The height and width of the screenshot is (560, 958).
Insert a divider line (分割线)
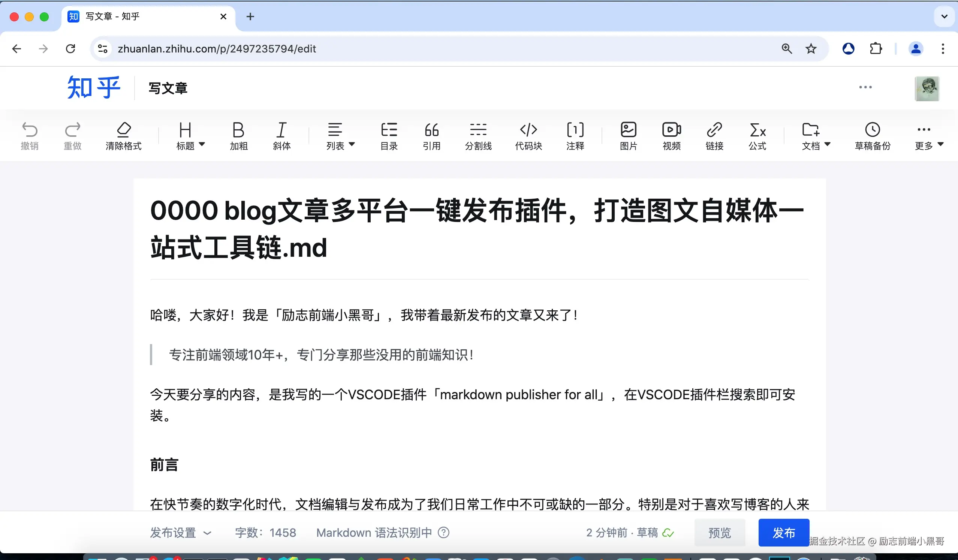point(478,136)
